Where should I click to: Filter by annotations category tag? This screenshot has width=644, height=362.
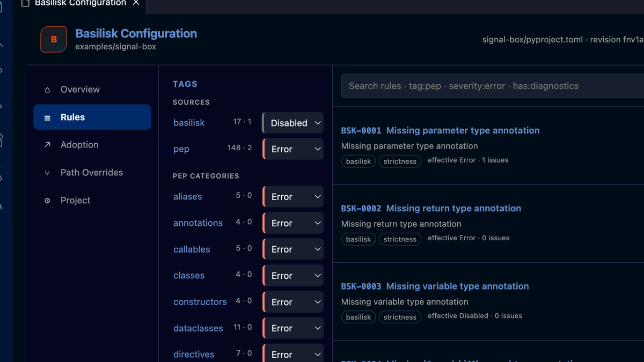point(198,223)
